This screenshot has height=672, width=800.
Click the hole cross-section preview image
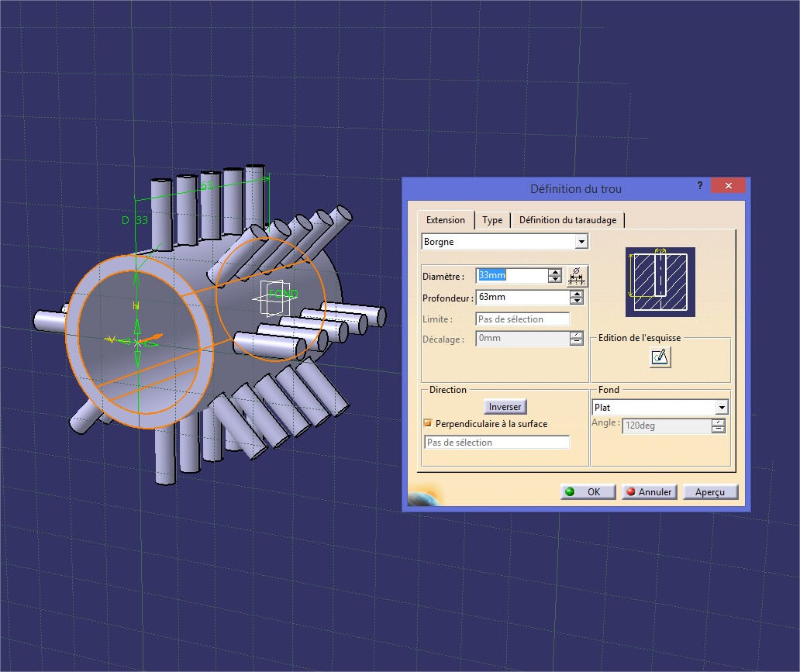(x=660, y=282)
